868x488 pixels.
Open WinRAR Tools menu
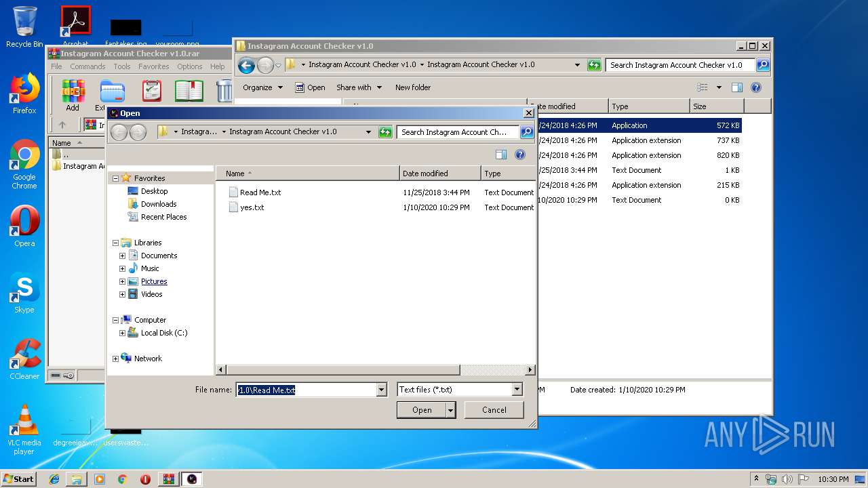122,66
